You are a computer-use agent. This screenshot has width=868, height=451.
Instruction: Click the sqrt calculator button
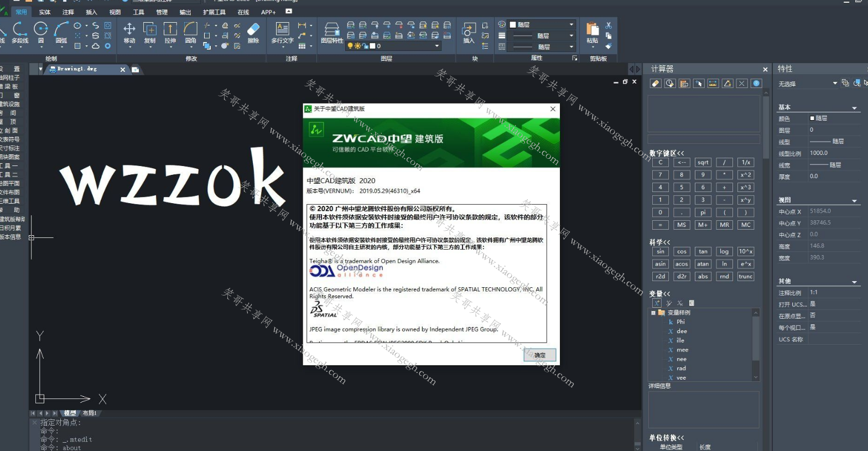tap(703, 163)
